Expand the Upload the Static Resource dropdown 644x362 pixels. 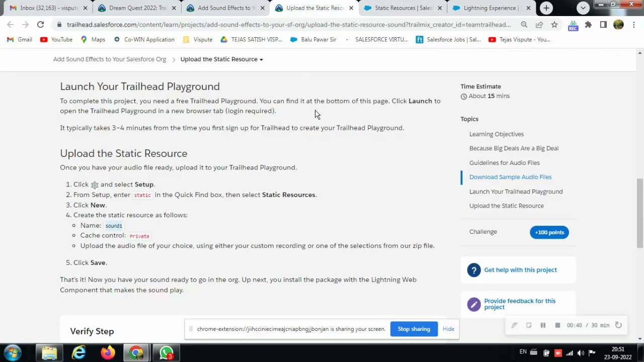coord(221,59)
